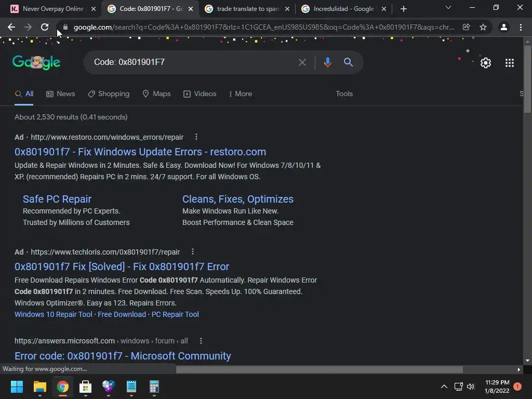Switch to the trade translate to spanish tab

(x=247, y=9)
